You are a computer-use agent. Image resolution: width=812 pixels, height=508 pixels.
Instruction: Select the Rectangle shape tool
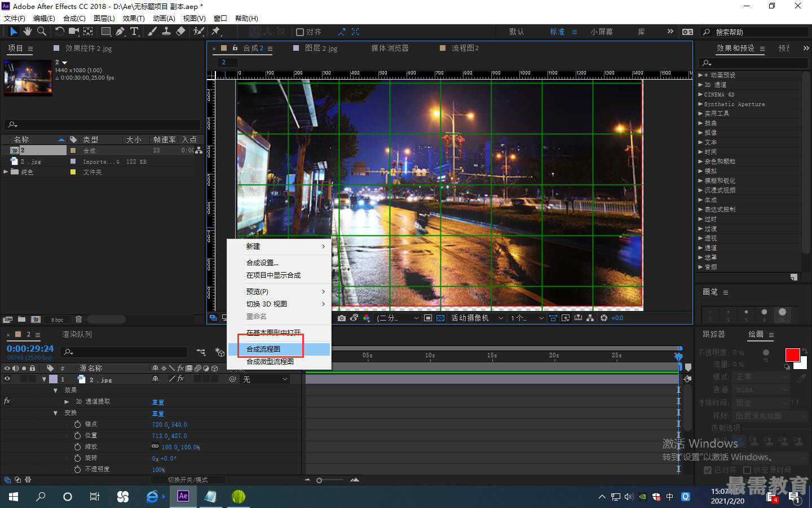pyautogui.click(x=106, y=32)
